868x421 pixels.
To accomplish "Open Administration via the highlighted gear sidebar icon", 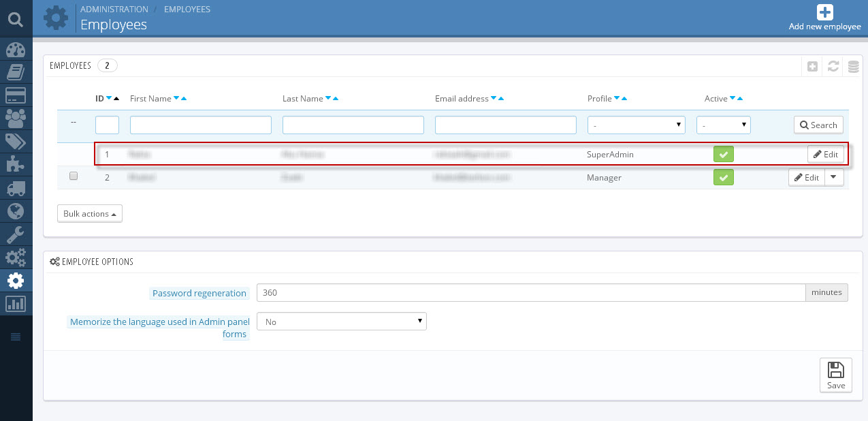I will [16, 280].
